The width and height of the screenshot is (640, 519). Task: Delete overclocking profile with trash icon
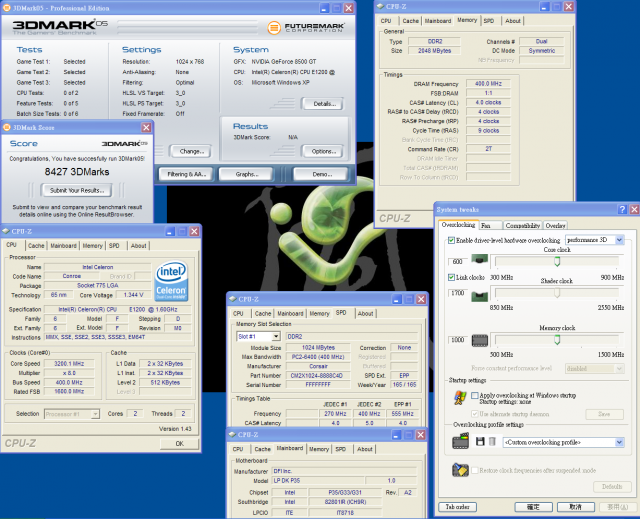tap(492, 441)
